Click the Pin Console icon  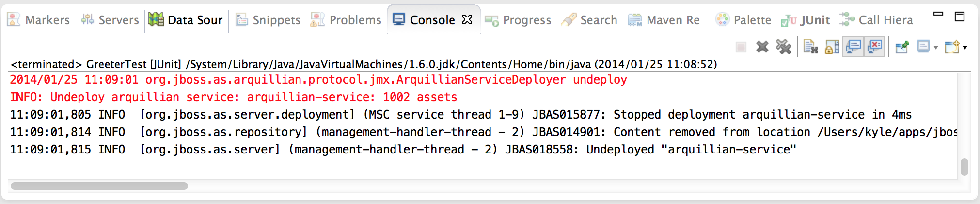click(902, 47)
